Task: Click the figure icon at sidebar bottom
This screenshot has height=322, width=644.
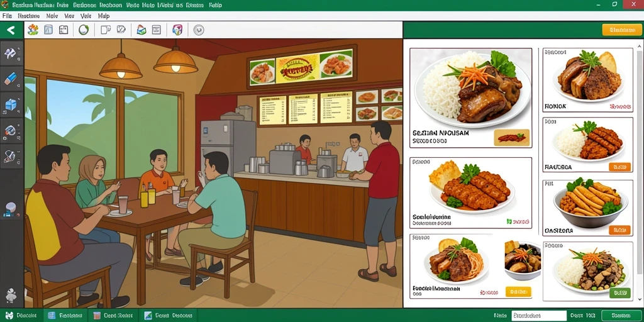Action: (11, 296)
